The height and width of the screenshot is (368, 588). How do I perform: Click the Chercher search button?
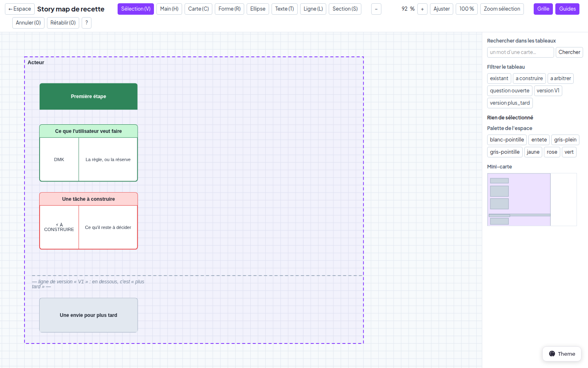coord(569,52)
